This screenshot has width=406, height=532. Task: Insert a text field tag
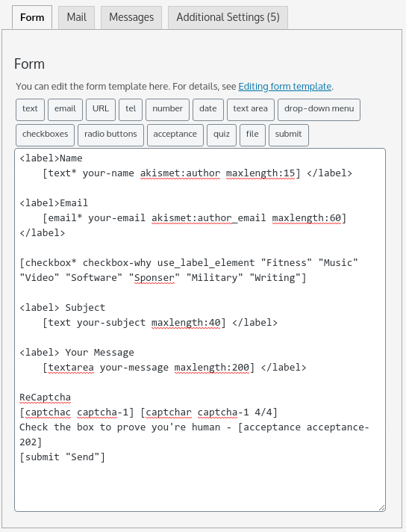coord(30,110)
